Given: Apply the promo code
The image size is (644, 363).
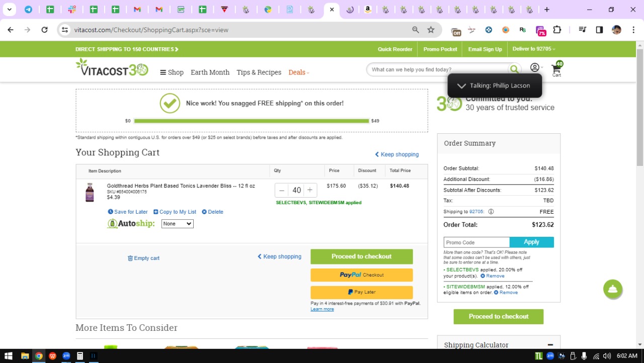Looking at the screenshot, I should click(x=532, y=242).
